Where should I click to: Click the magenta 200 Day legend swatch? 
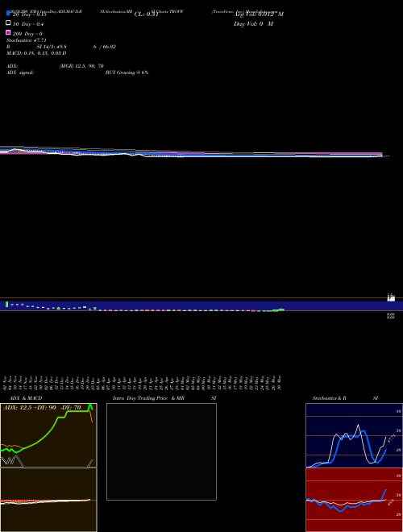pos(8,32)
